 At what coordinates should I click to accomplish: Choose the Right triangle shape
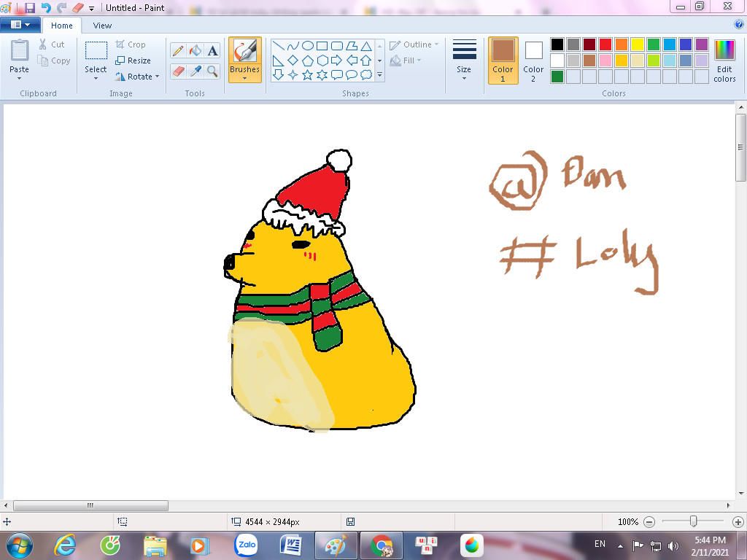279,61
